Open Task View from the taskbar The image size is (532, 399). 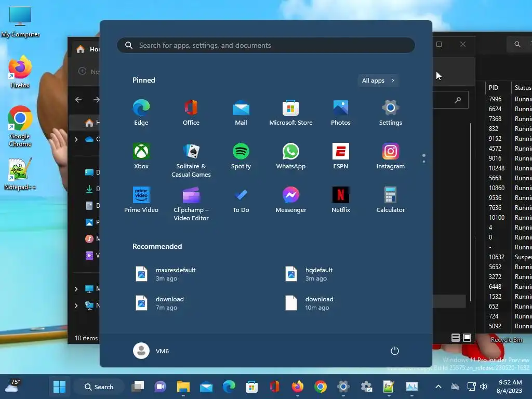pos(138,387)
